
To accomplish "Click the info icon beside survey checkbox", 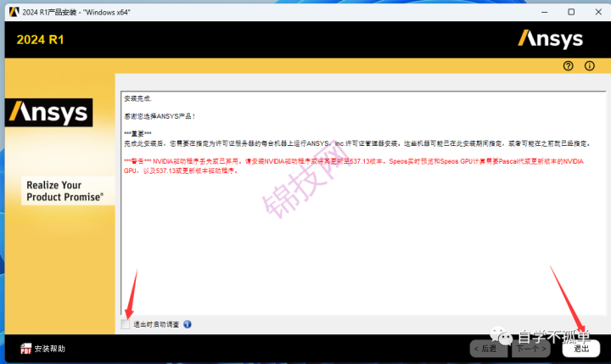I will tap(188, 324).
